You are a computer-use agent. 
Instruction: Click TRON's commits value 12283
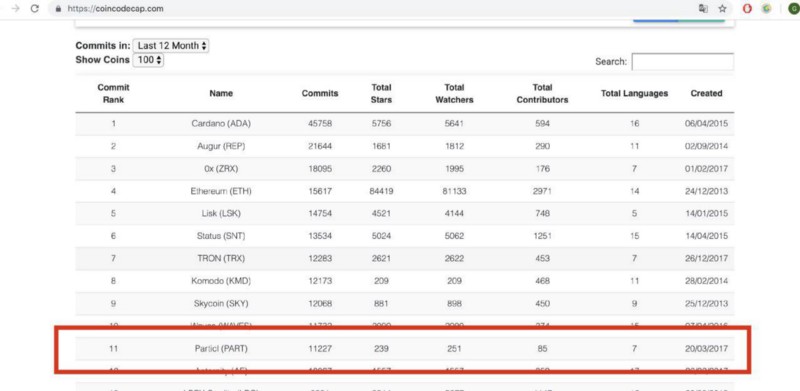[x=320, y=258]
